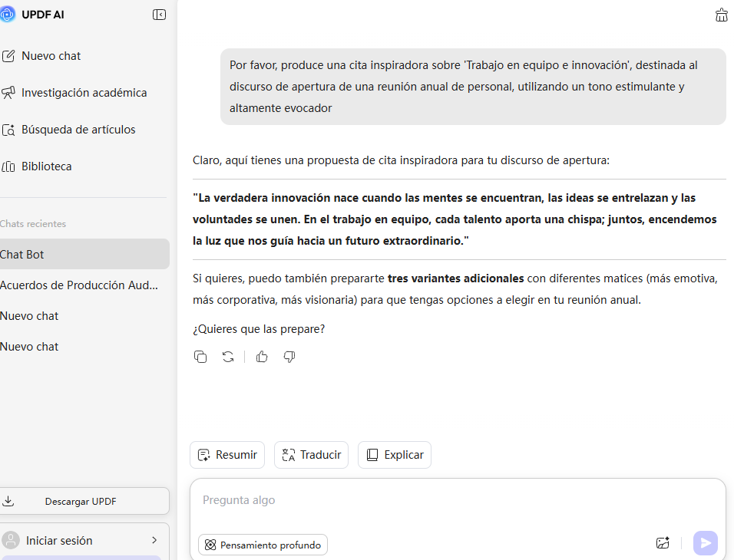The height and width of the screenshot is (560, 734).
Task: Click the UPDF AI logo icon
Action: [x=7, y=15]
